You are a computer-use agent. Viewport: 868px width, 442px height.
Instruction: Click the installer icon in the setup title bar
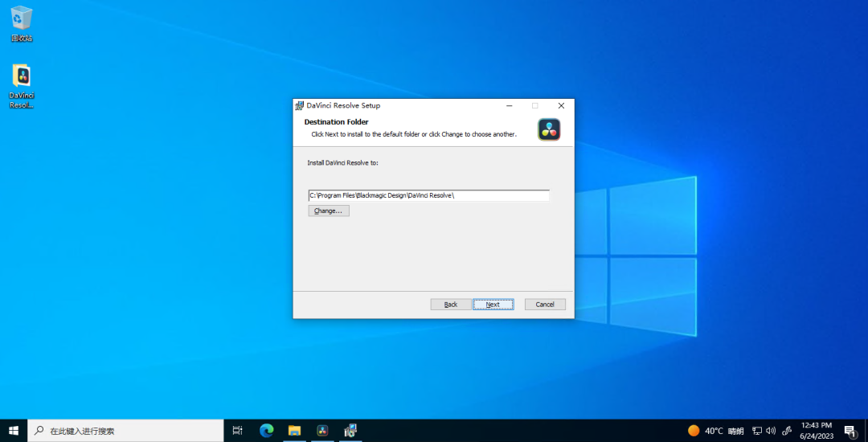point(300,105)
